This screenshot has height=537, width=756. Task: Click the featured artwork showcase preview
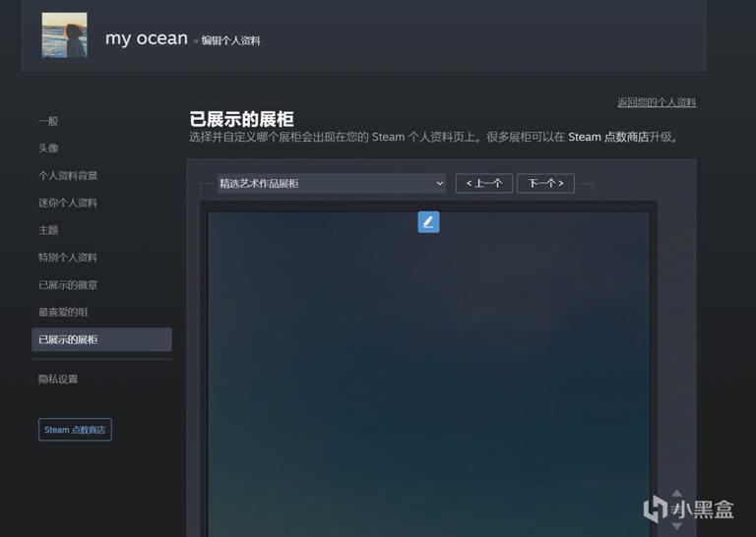(x=428, y=374)
